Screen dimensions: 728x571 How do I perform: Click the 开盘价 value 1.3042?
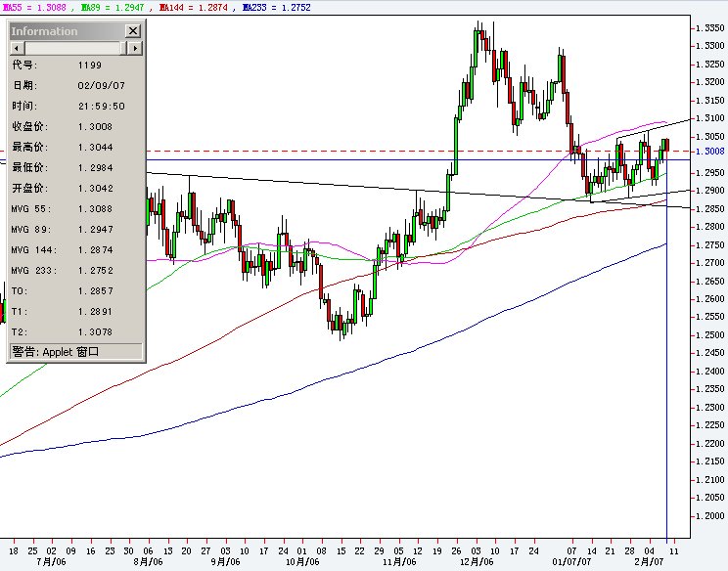96,189
